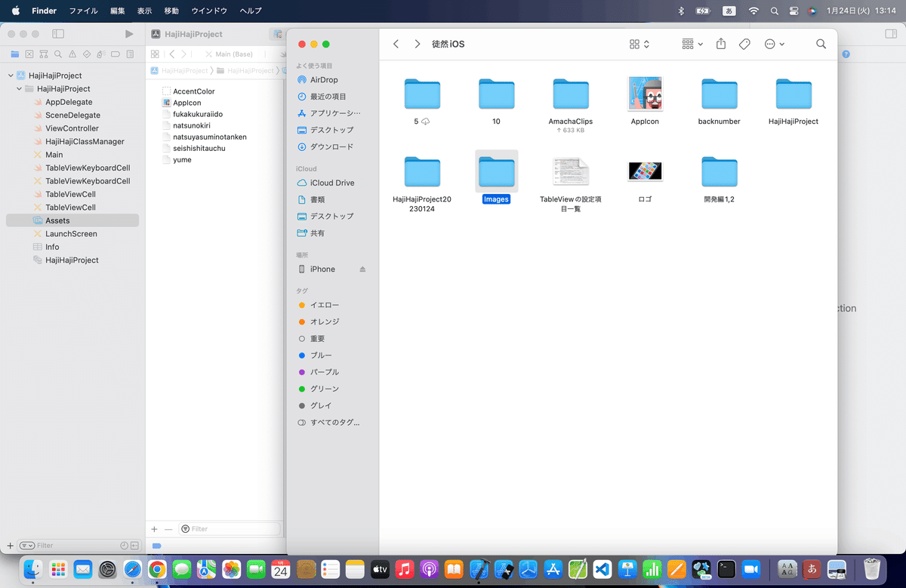Open the Main storyboard in the navigator
Screen dimensions: 906x588
(54, 155)
